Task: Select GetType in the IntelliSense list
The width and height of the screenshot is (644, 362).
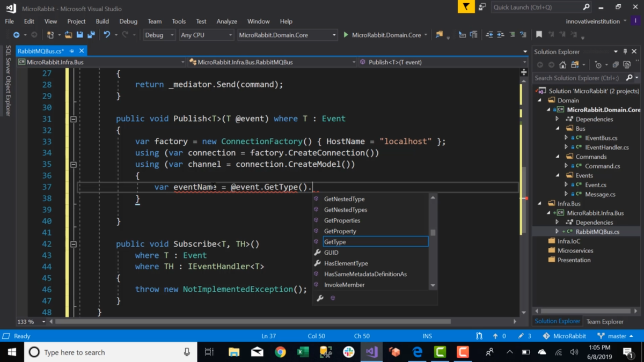Action: [x=376, y=242]
